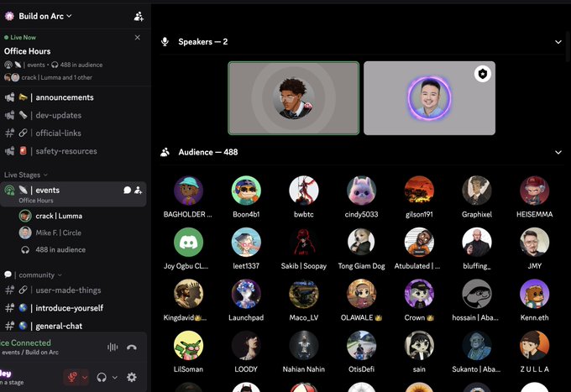Toggle deafen with the headphones icon
Image resolution: width=571 pixels, height=392 pixels.
point(102,378)
